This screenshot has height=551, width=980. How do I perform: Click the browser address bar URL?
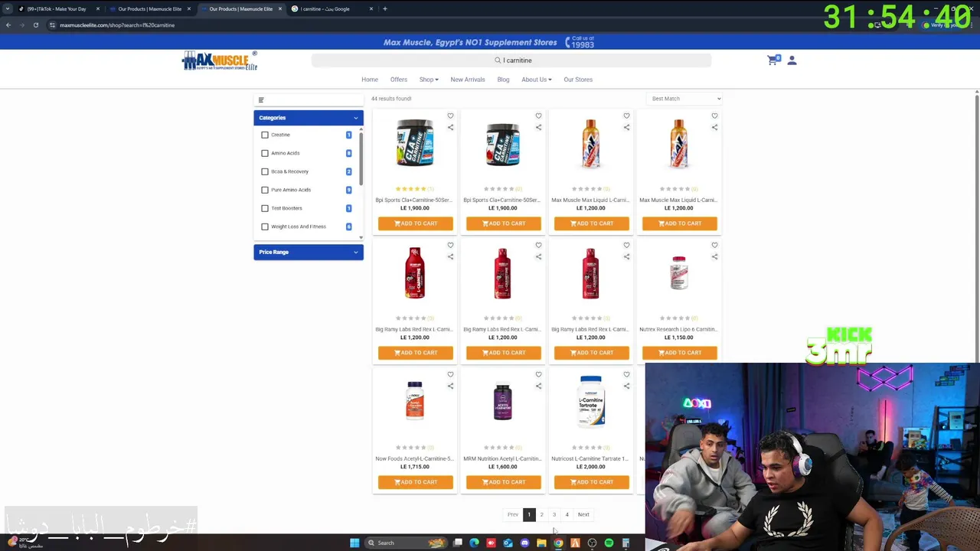[x=117, y=25]
